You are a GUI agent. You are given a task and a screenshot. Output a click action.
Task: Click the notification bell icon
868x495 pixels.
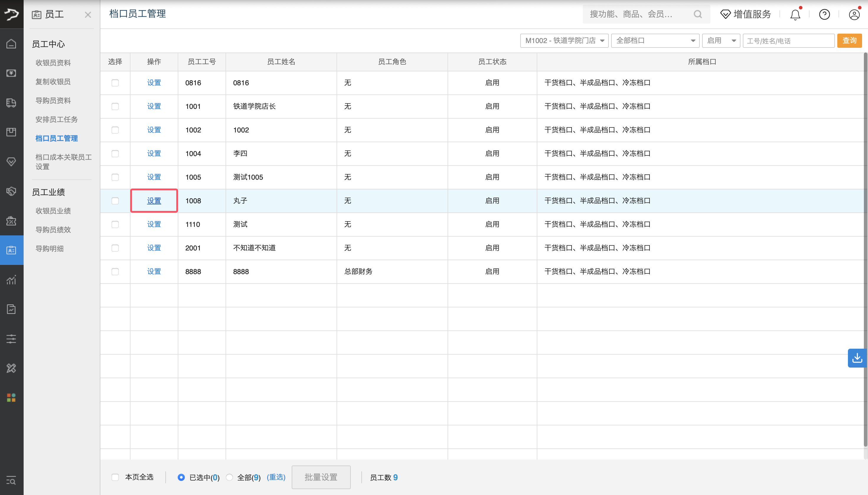795,15
